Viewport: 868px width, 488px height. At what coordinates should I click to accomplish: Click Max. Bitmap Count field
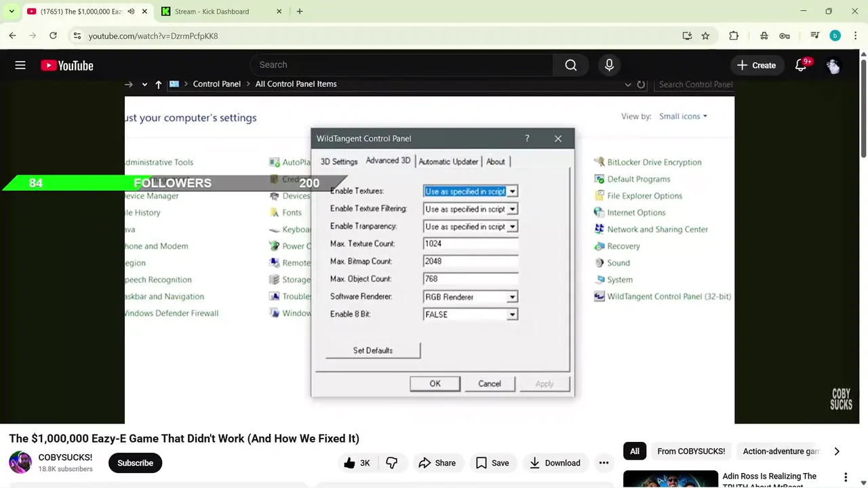click(471, 262)
